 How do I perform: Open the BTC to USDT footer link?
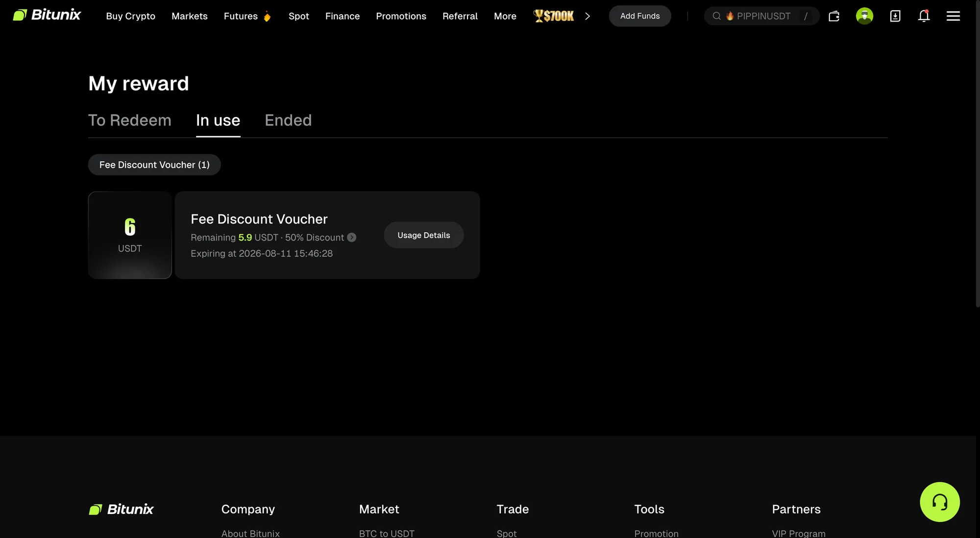click(x=387, y=533)
